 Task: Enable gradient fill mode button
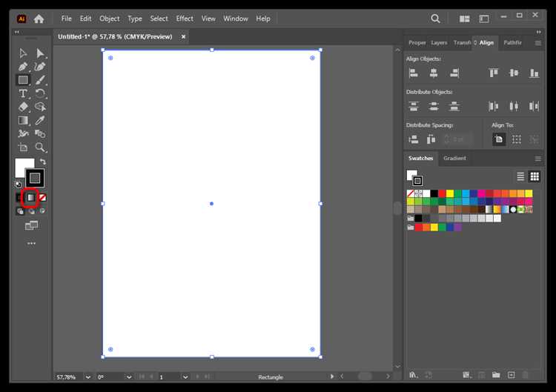click(x=30, y=198)
